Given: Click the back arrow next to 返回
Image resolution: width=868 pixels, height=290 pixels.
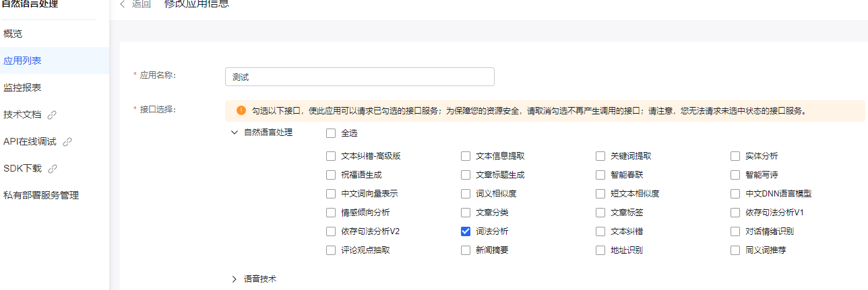Looking at the screenshot, I should tap(123, 4).
